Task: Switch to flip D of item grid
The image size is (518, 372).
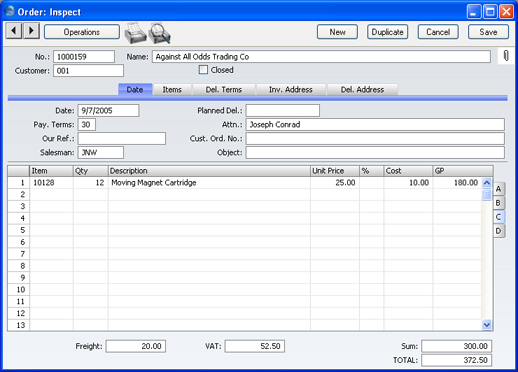Action: point(499,231)
